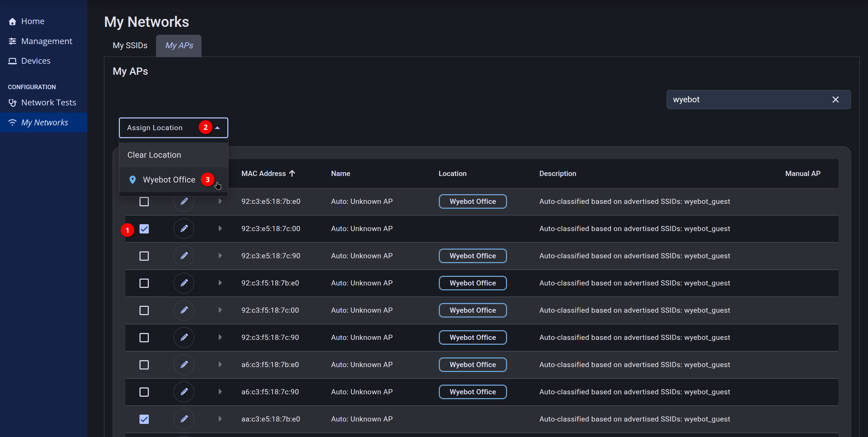This screenshot has height=437, width=868.
Task: Edit the AP 92:c3:e5:18:7b:e0
Action: pyautogui.click(x=184, y=201)
